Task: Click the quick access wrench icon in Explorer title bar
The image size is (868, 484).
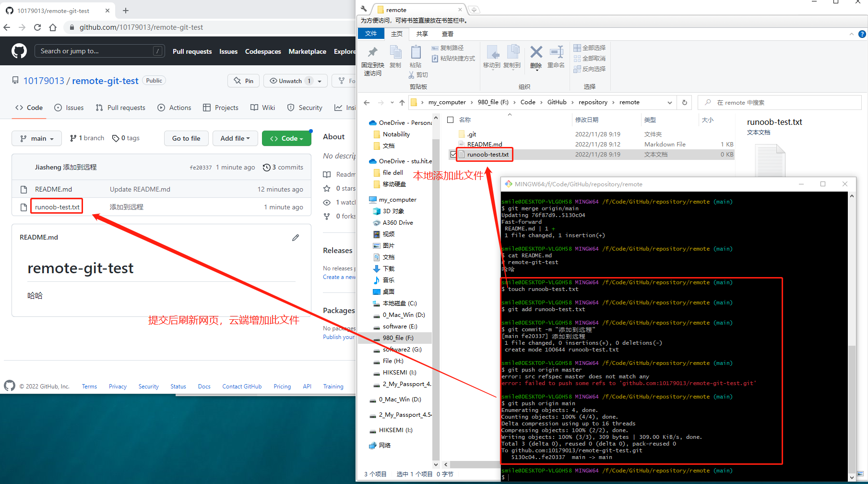Action: [364, 9]
